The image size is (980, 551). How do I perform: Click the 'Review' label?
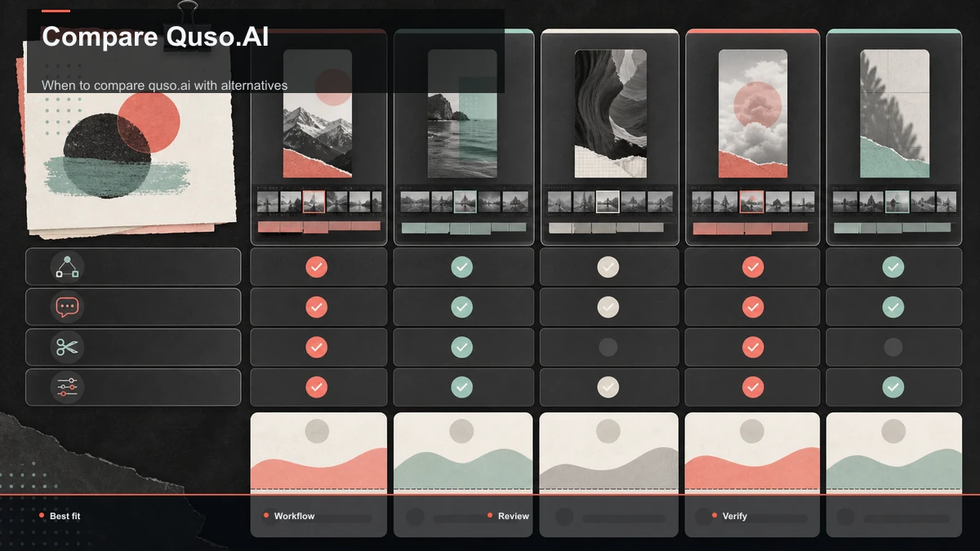coord(514,516)
